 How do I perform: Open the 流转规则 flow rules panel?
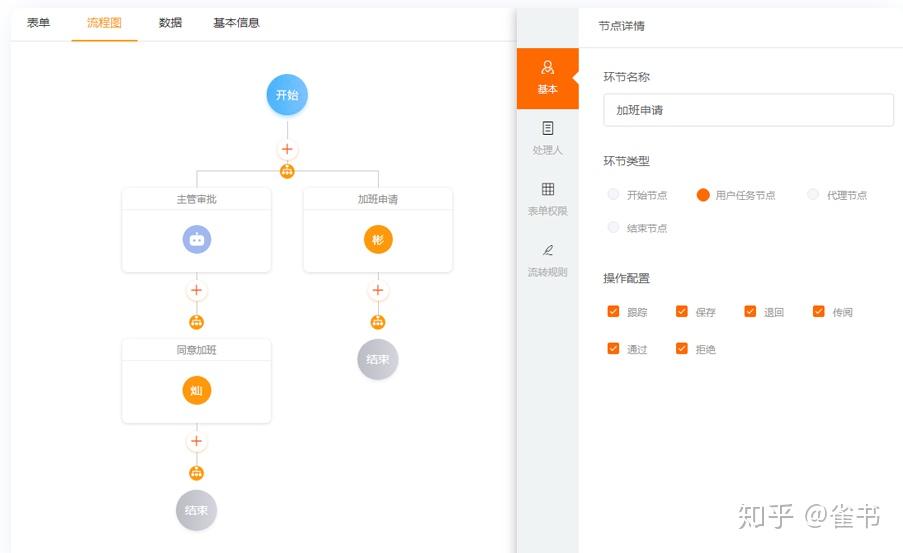click(x=548, y=261)
